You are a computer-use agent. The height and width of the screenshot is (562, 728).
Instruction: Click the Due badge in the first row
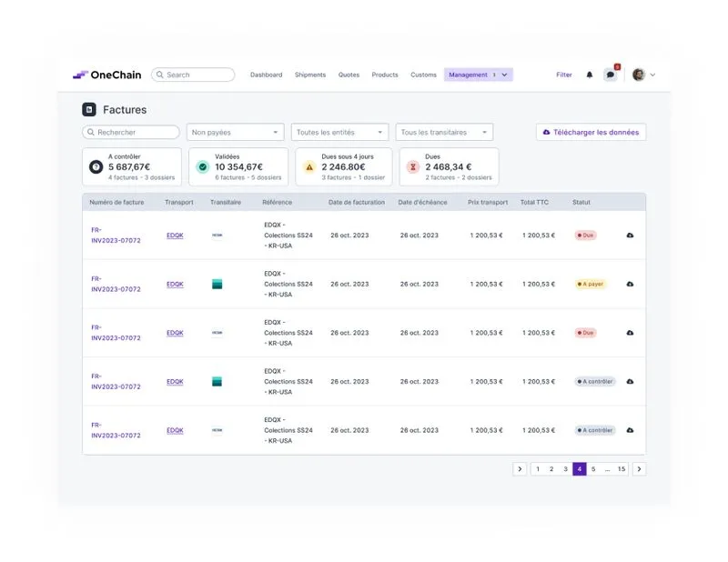pos(585,236)
